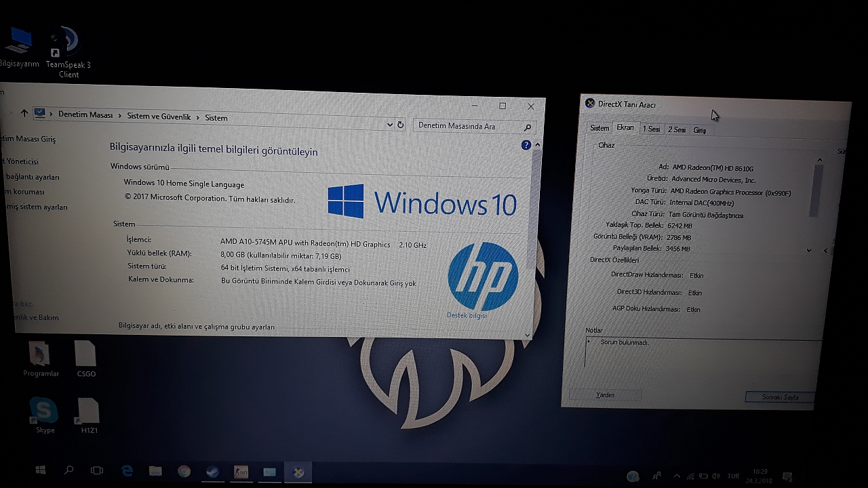Click the Windows 10 Home Single Language text
868x488 pixels.
[184, 184]
